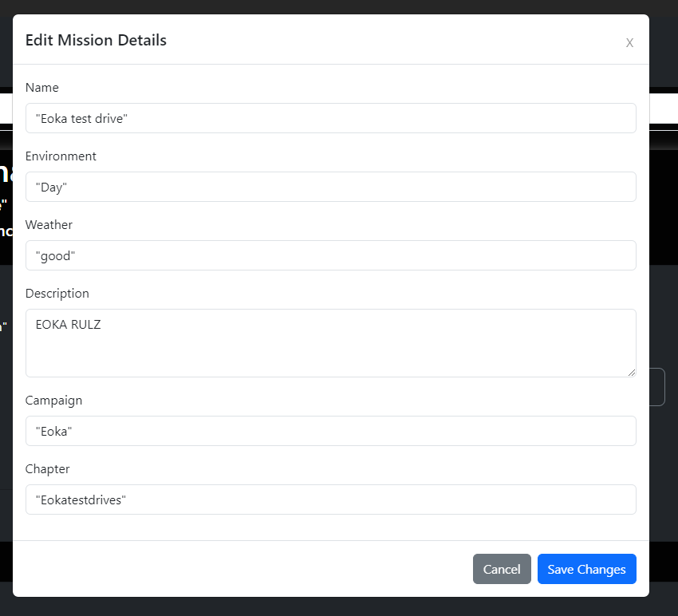Click the Weather label

click(x=49, y=225)
